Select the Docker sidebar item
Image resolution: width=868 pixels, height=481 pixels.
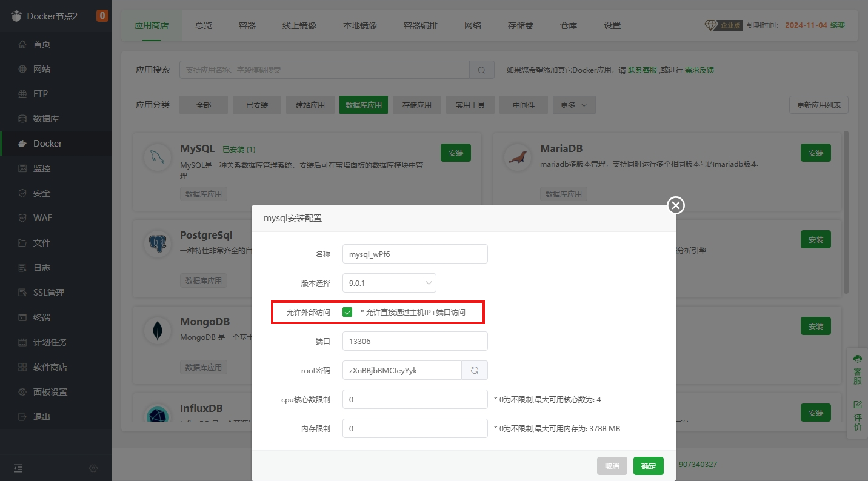(x=56, y=144)
